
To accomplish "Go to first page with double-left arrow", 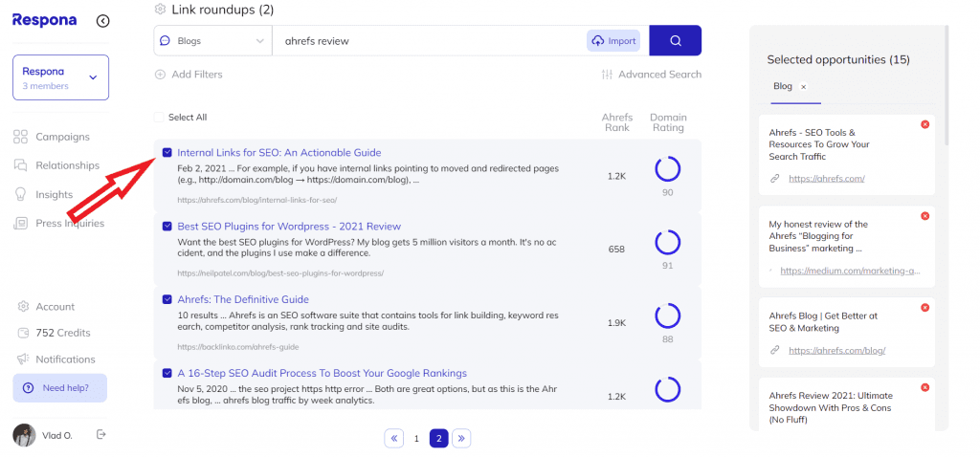I will point(393,438).
